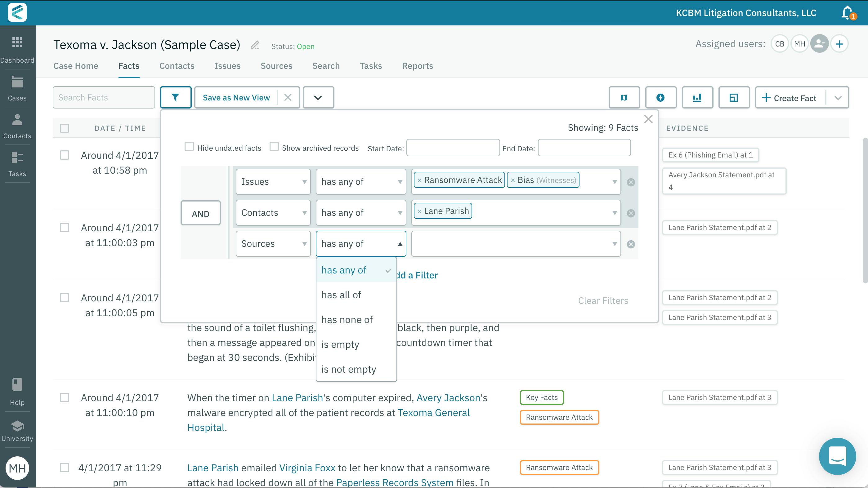Click the lightning bolt action icon
The width and height of the screenshot is (868, 488).
660,97
